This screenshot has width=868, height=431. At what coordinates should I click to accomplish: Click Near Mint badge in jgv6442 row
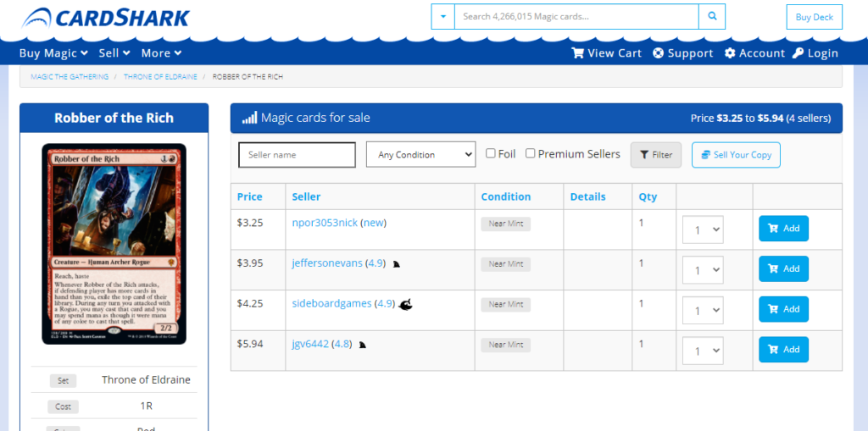point(505,345)
